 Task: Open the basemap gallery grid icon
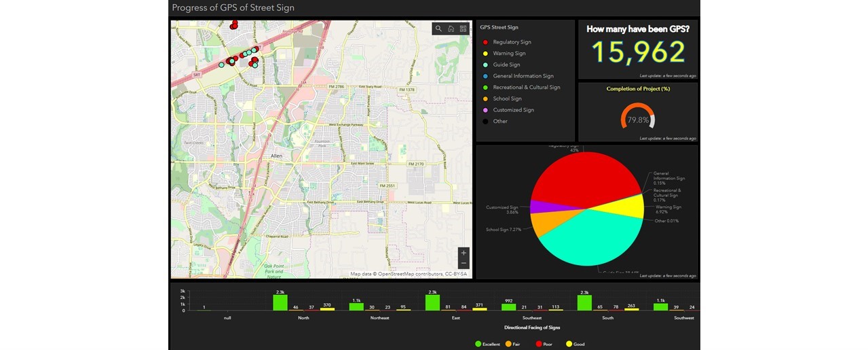(x=463, y=29)
